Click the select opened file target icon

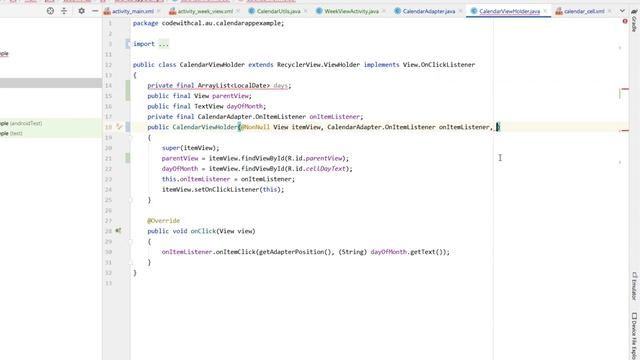click(50, 11)
